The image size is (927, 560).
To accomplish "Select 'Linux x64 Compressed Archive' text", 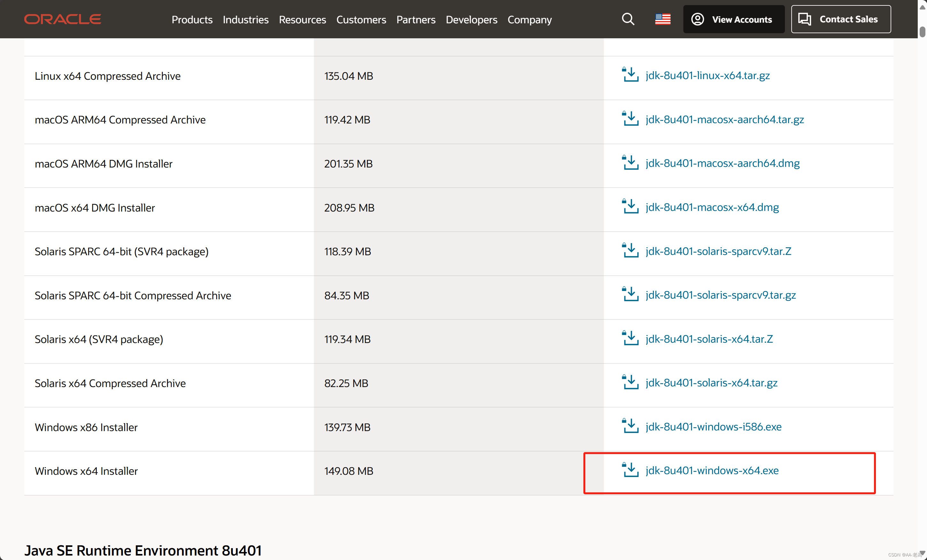I will (108, 76).
